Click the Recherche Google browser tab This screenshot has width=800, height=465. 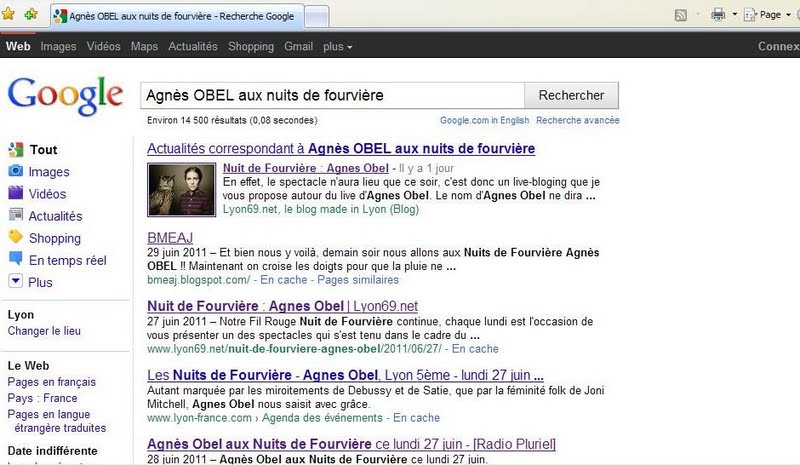(178, 16)
